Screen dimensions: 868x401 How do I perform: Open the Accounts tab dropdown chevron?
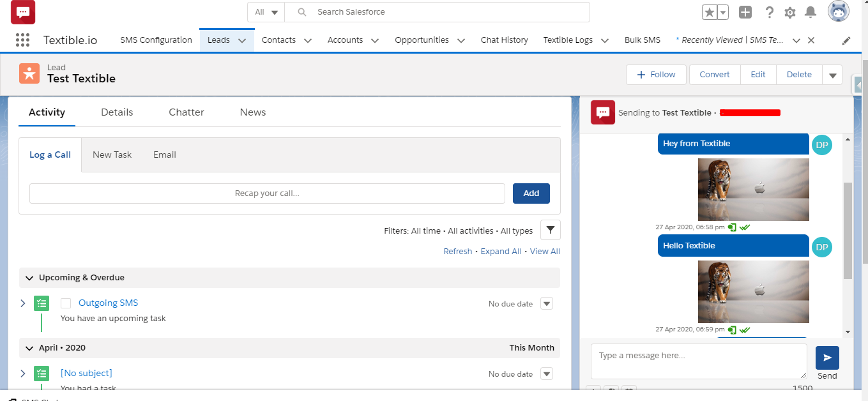tap(375, 40)
